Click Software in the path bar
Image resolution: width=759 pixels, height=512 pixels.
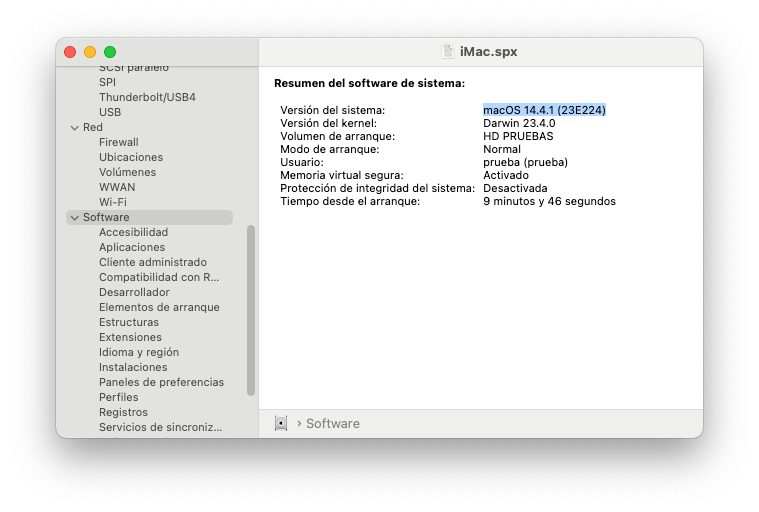[x=333, y=424]
